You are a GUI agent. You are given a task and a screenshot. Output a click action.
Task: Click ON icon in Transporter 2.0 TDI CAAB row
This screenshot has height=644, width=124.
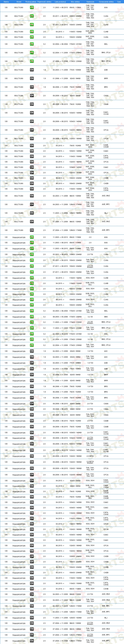tap(32, 421)
